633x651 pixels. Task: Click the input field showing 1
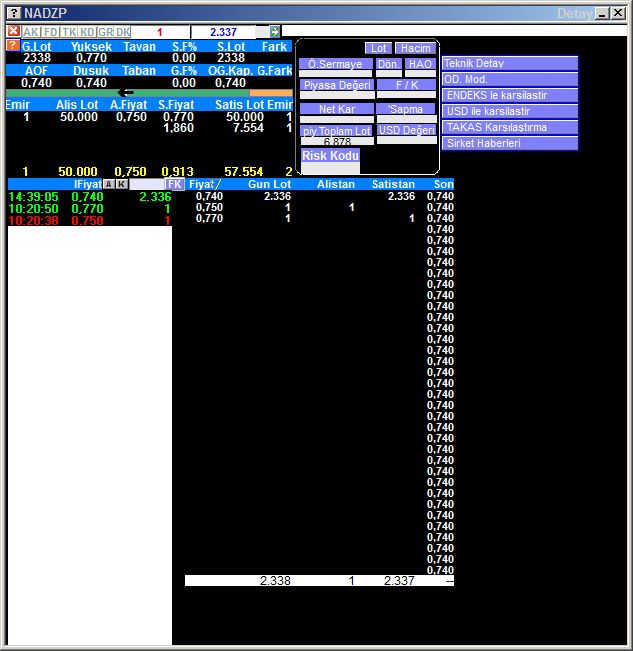click(160, 32)
